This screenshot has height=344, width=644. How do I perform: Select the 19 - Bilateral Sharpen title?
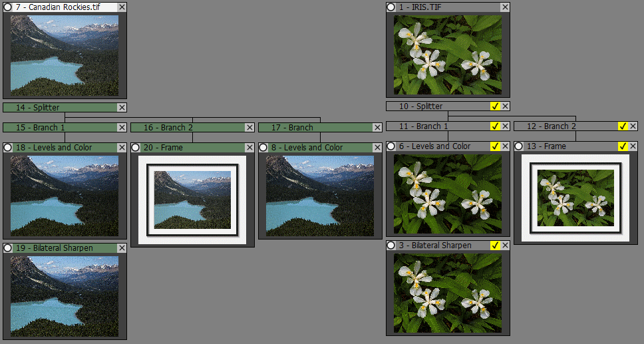tap(54, 248)
